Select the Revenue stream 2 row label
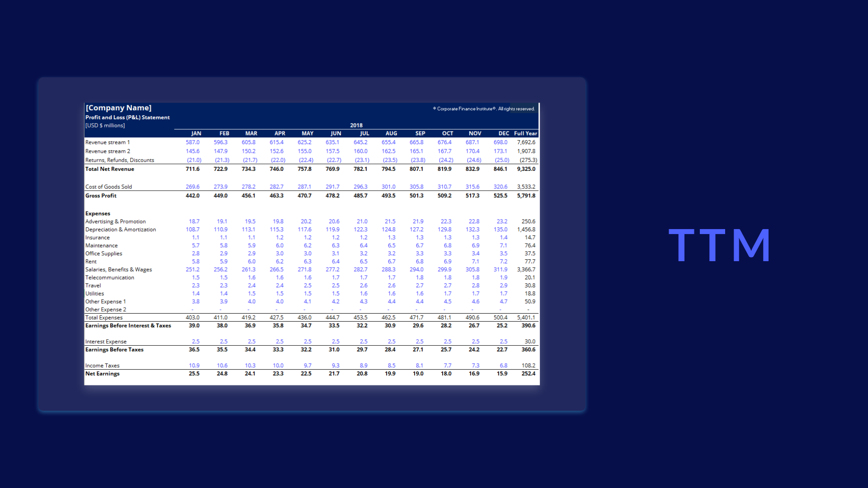This screenshot has height=488, width=868. coord(108,151)
